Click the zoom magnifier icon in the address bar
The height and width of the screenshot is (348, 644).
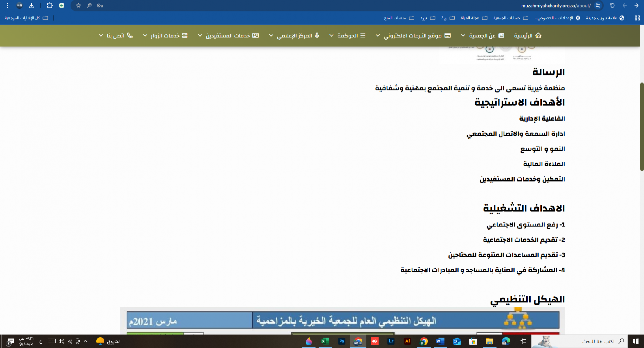pos(89,6)
